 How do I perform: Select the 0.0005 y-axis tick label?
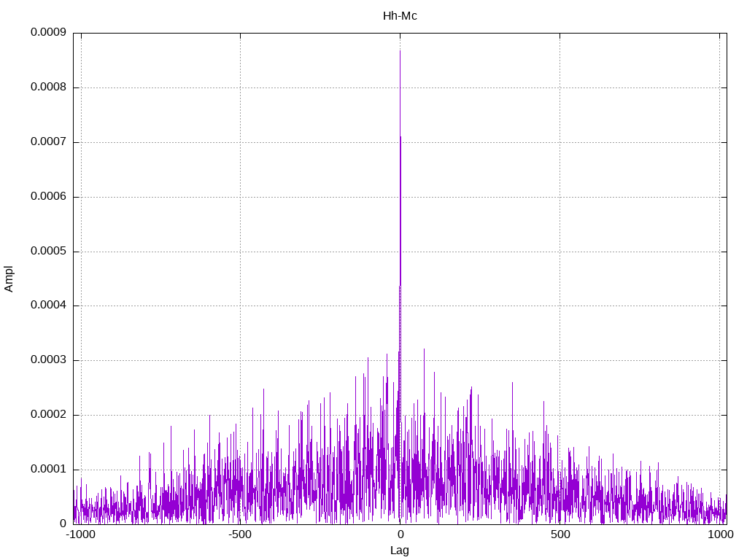pyautogui.click(x=48, y=252)
